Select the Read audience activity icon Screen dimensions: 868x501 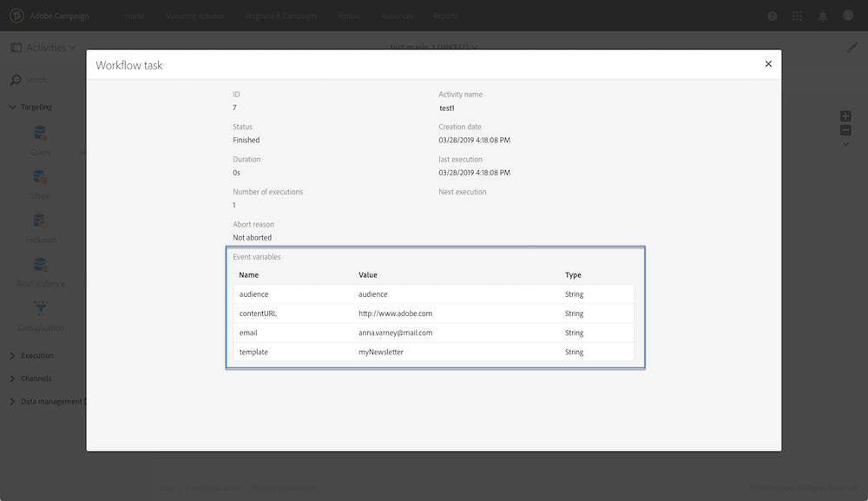tap(41, 265)
